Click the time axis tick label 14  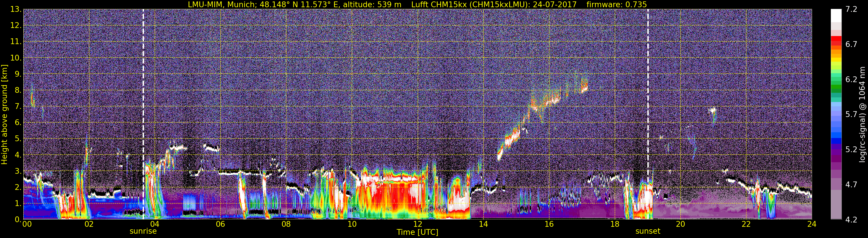(483, 224)
